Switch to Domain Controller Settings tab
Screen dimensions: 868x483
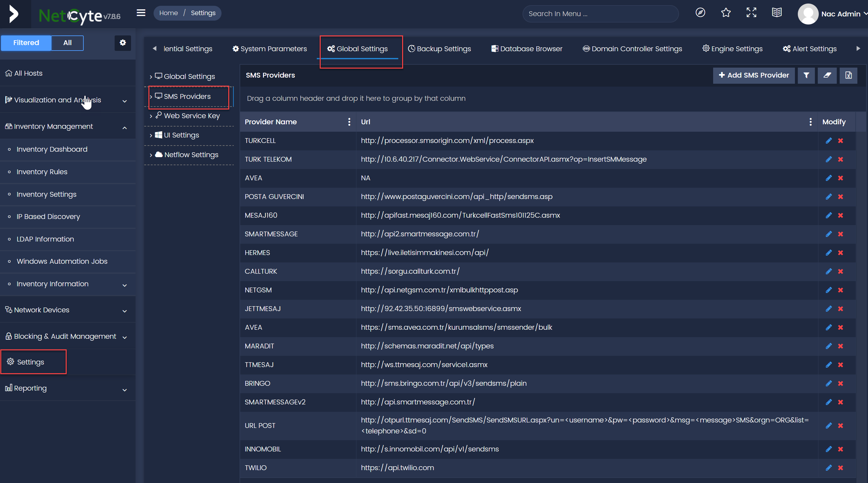click(x=632, y=49)
